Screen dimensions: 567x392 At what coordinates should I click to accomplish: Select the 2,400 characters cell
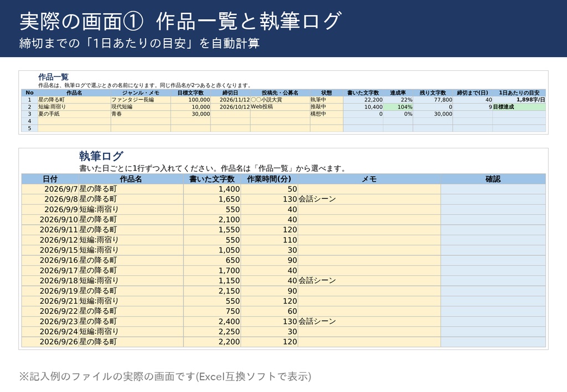[212, 322]
